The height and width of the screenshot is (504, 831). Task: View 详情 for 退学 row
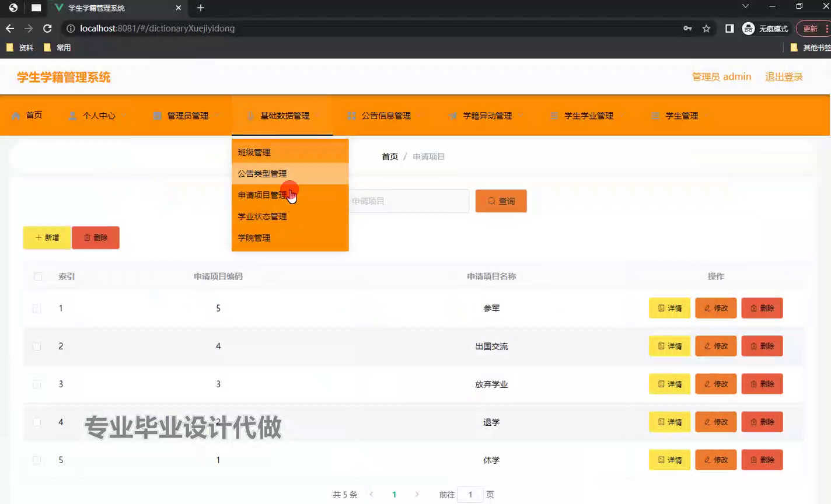pos(670,422)
